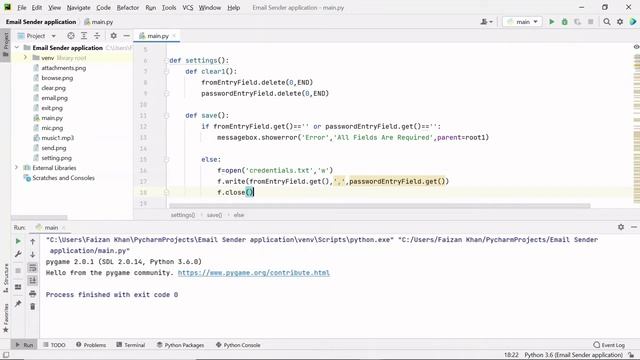Open Python Packages tool window
The height and width of the screenshot is (360, 640).
(180, 345)
